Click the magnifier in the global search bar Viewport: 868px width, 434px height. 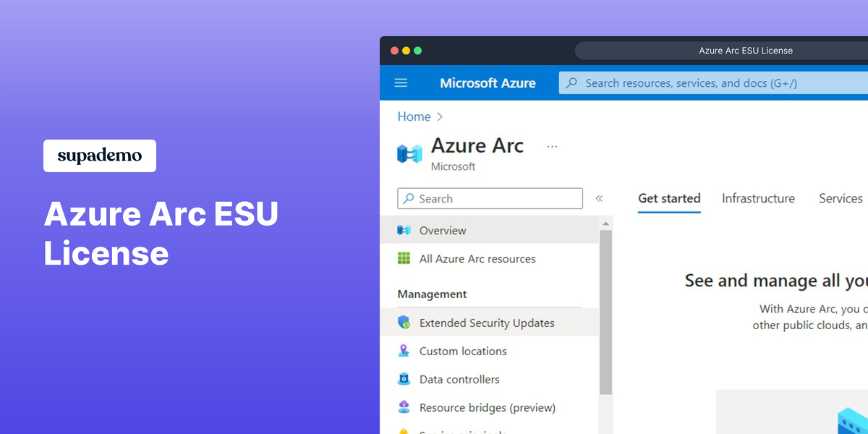point(571,82)
